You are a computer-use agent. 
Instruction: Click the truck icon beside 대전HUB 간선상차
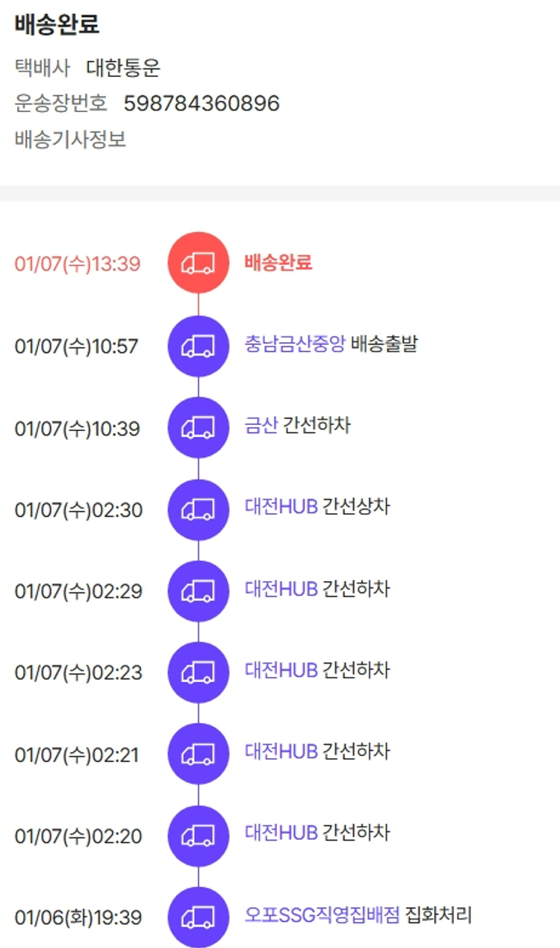199,510
